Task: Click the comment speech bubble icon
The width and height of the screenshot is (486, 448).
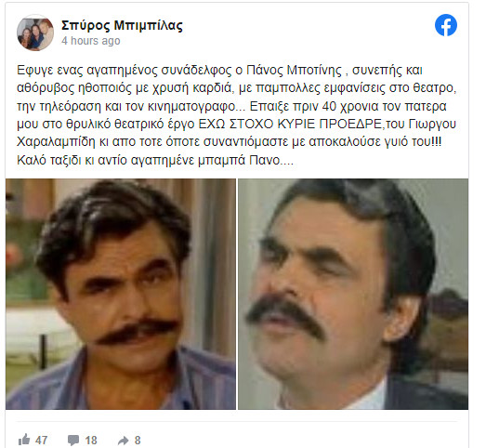Action: point(73,440)
